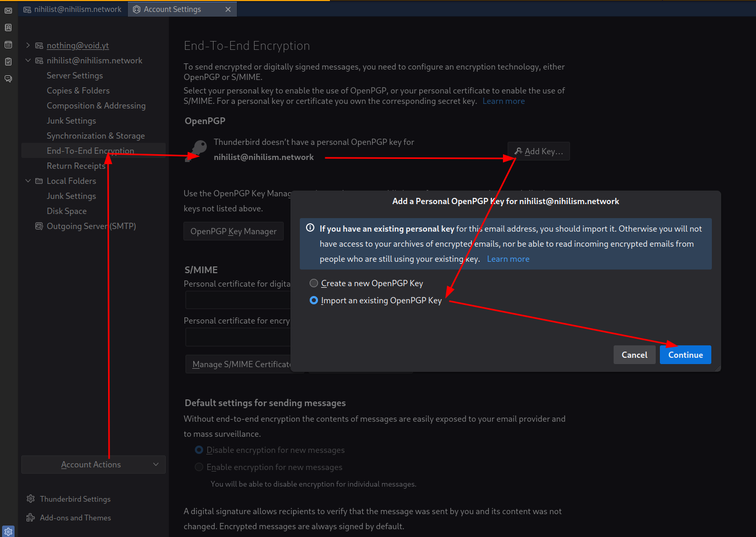
Task: Select Disable encryption for new messages
Action: 199,450
